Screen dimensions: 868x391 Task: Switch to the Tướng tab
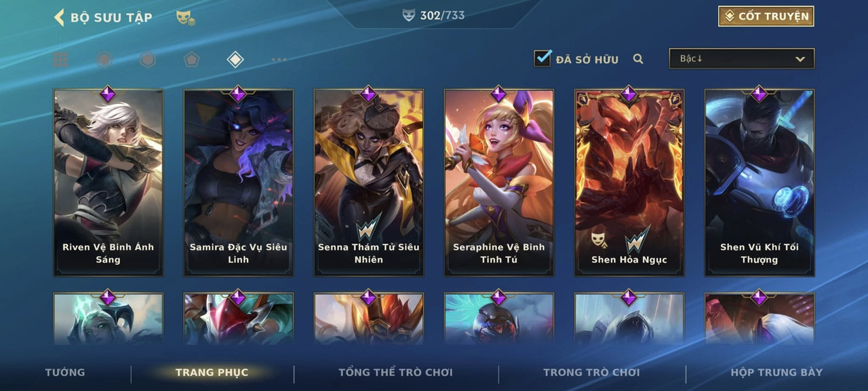pos(65,372)
